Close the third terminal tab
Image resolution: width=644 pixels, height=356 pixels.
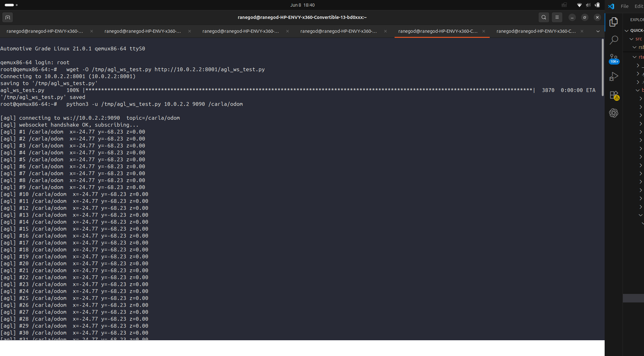click(288, 31)
